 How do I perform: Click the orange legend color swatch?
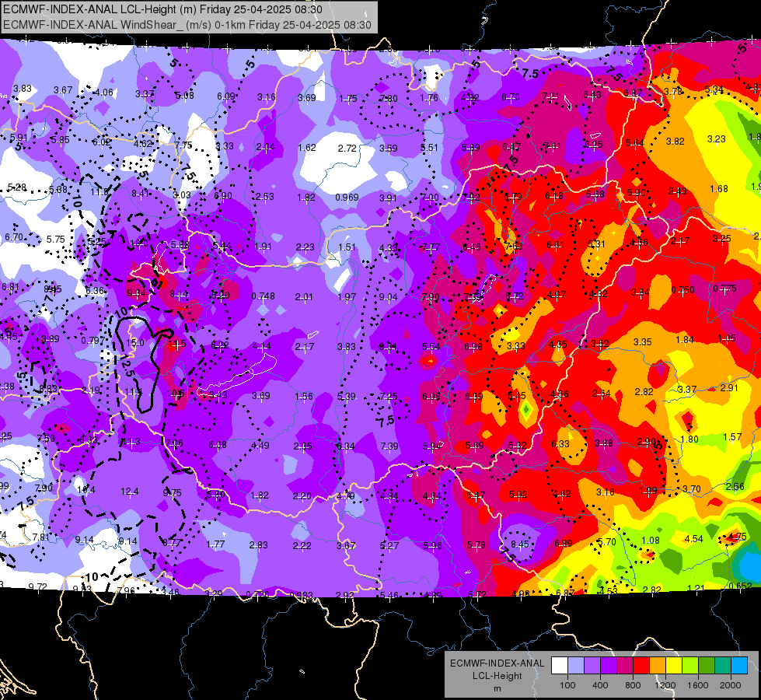point(658,666)
